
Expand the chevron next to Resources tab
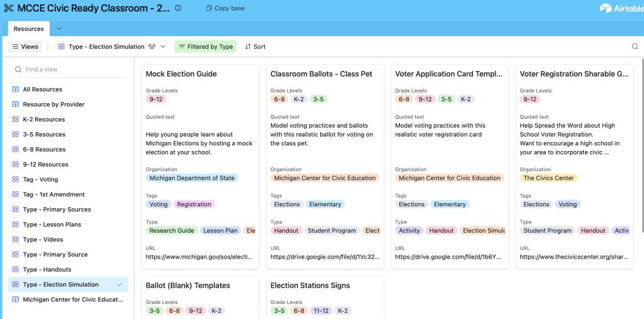pyautogui.click(x=58, y=29)
